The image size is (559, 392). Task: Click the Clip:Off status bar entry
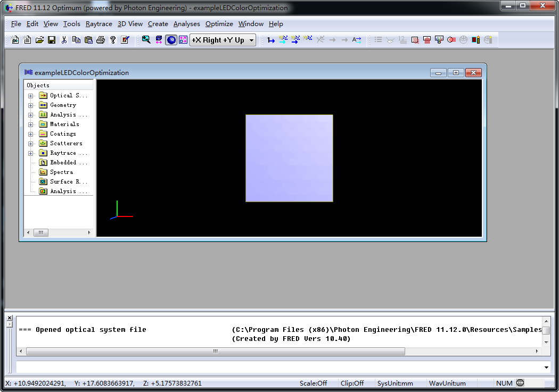point(352,383)
